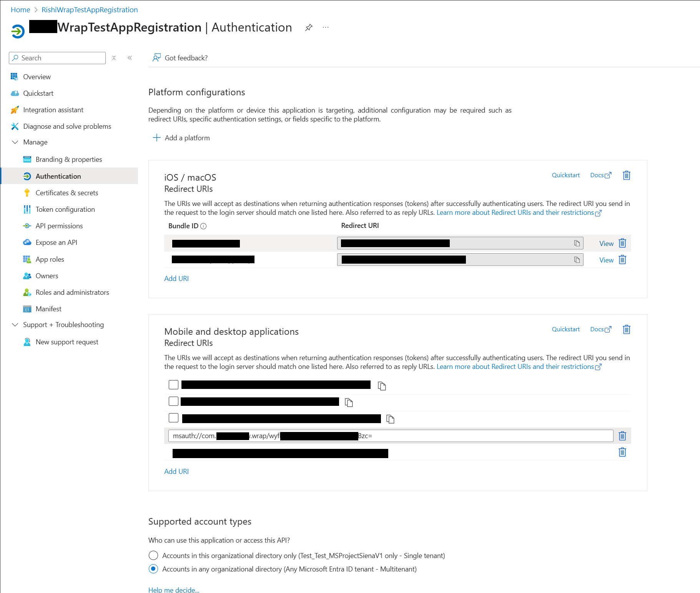
Task: Click Home breadcrumb link
Action: click(20, 10)
